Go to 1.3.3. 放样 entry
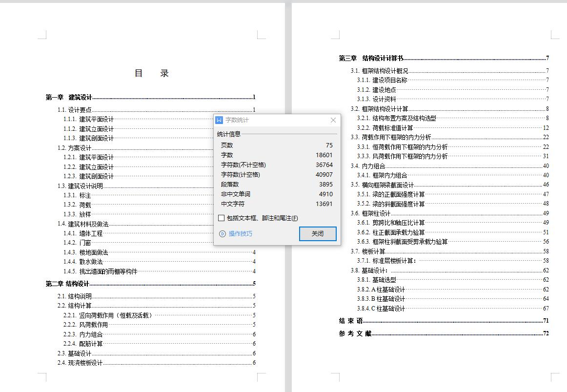The width and height of the screenshot is (567, 392). [138, 214]
